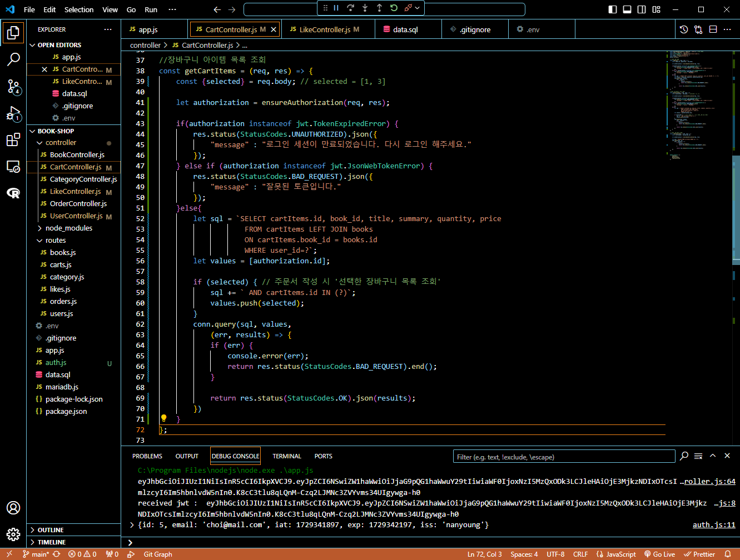The height and width of the screenshot is (560, 740).
Task: Show the code action lightbulb
Action: [x=164, y=418]
